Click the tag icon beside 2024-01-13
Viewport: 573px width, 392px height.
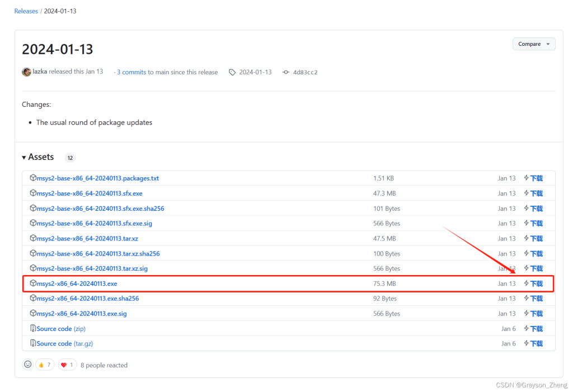click(x=232, y=72)
